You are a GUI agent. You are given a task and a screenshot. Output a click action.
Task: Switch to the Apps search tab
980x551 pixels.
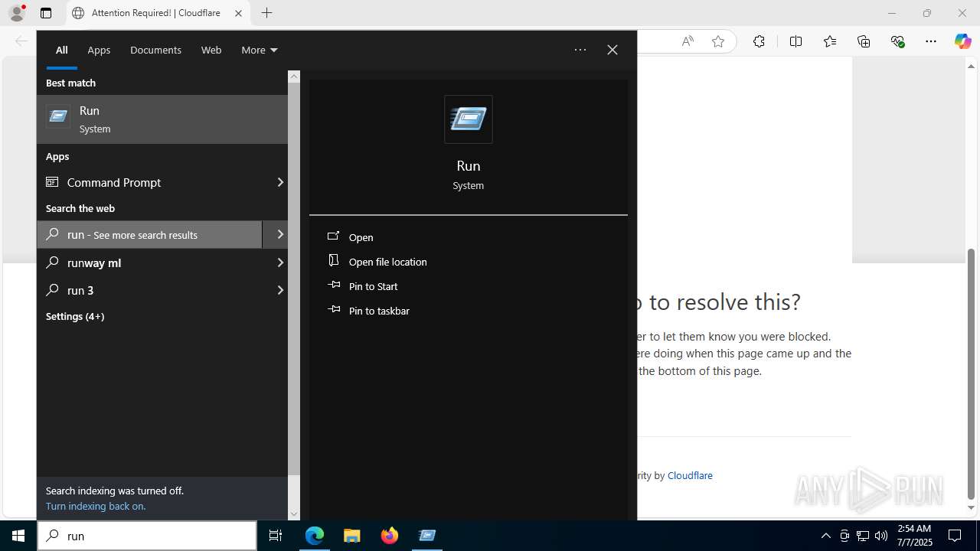(99, 50)
